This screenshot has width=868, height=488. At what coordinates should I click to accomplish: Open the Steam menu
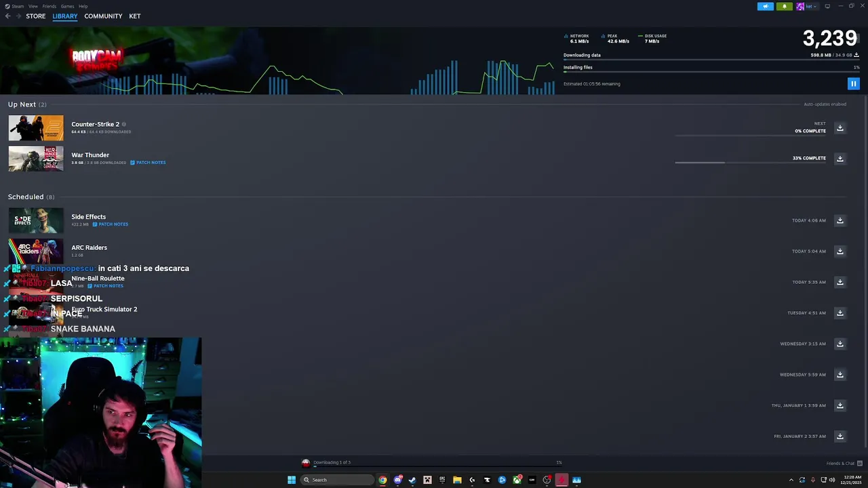(17, 6)
